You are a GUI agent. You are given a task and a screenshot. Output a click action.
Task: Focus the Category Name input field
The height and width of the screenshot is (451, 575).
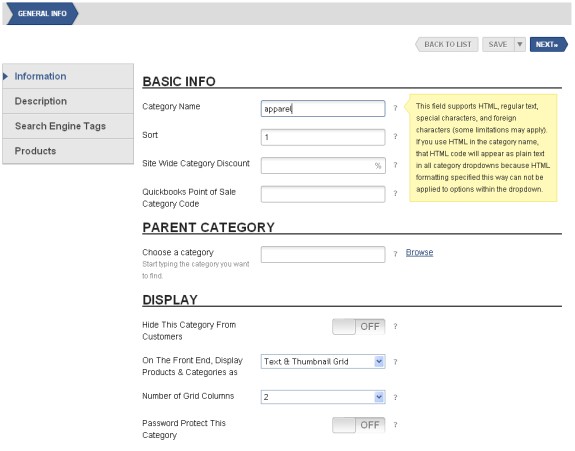(x=323, y=109)
